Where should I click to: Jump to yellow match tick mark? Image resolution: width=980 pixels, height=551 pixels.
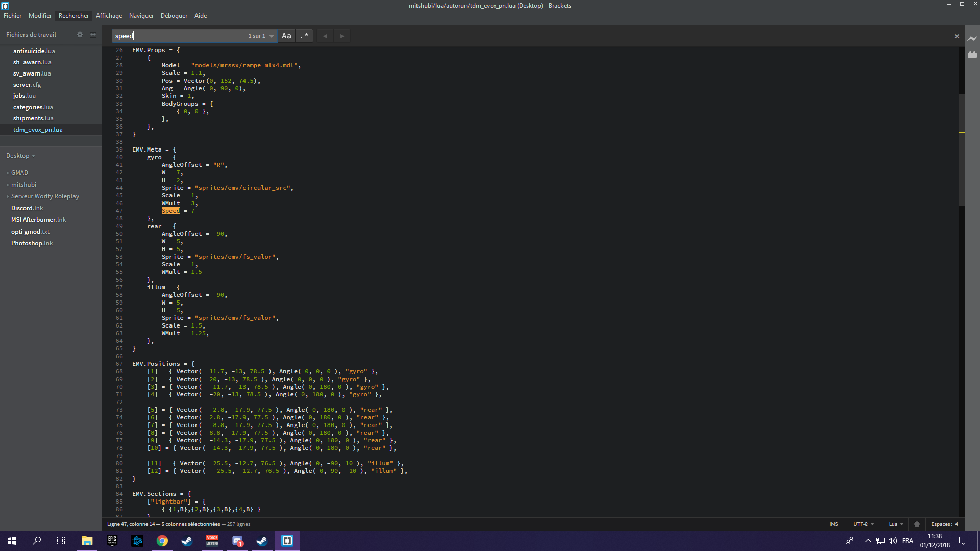(961, 133)
